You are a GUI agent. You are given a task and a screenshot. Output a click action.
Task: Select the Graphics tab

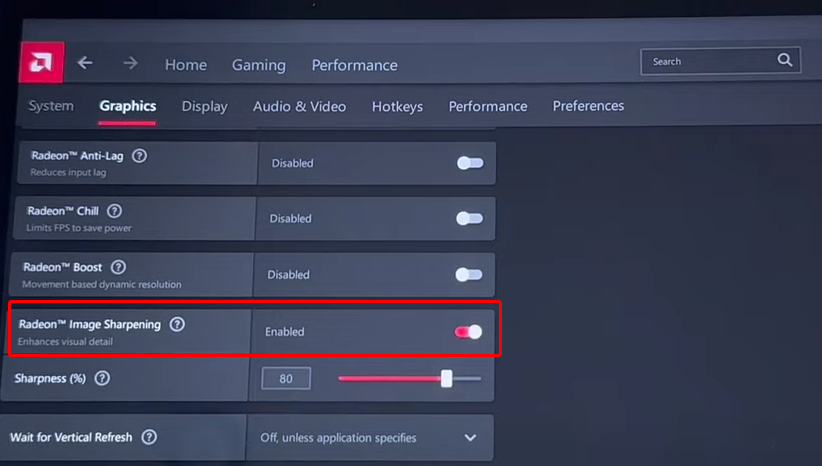pos(128,106)
